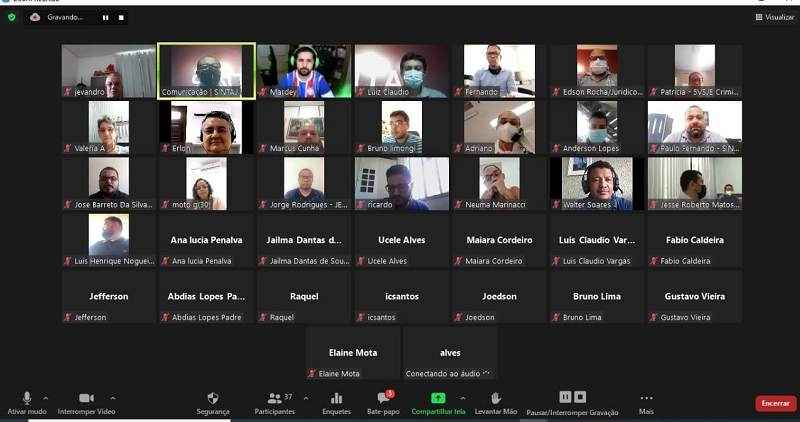
Task: Click the stop recording icon in bottom toolbar
Action: click(x=580, y=397)
